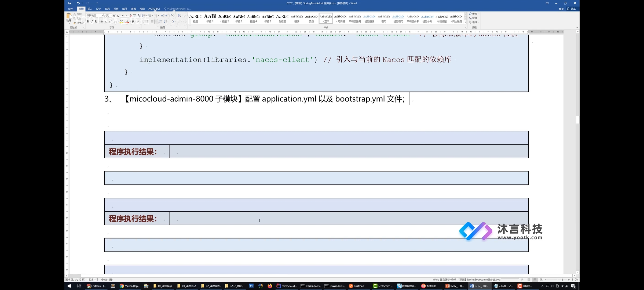This screenshot has width=644, height=290.
Task: Click 替换 (Replace) in the editing group
Action: pos(473,18)
